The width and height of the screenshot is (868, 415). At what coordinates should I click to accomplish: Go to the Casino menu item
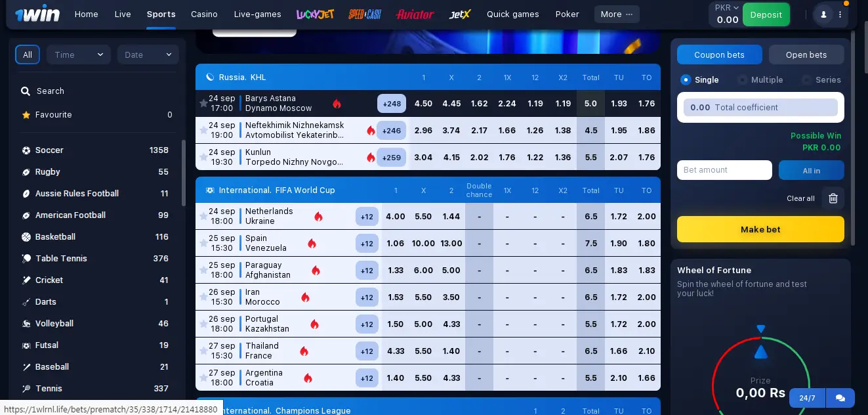tap(204, 14)
